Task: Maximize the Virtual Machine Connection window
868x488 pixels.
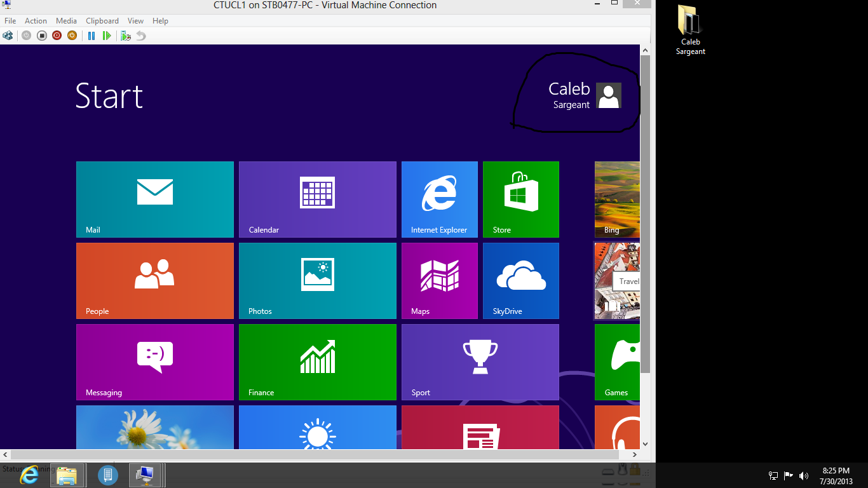Action: [x=614, y=3]
